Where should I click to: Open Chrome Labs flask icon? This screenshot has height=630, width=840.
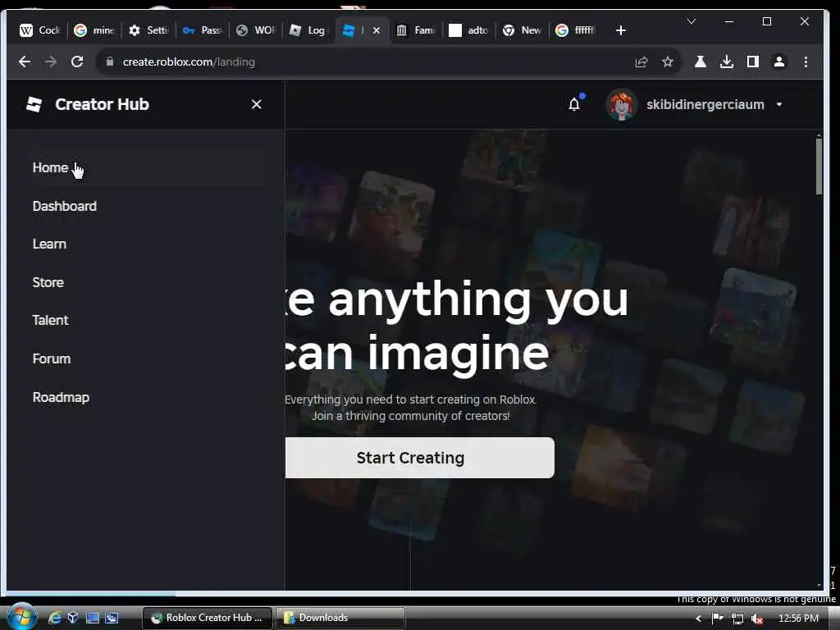(701, 62)
